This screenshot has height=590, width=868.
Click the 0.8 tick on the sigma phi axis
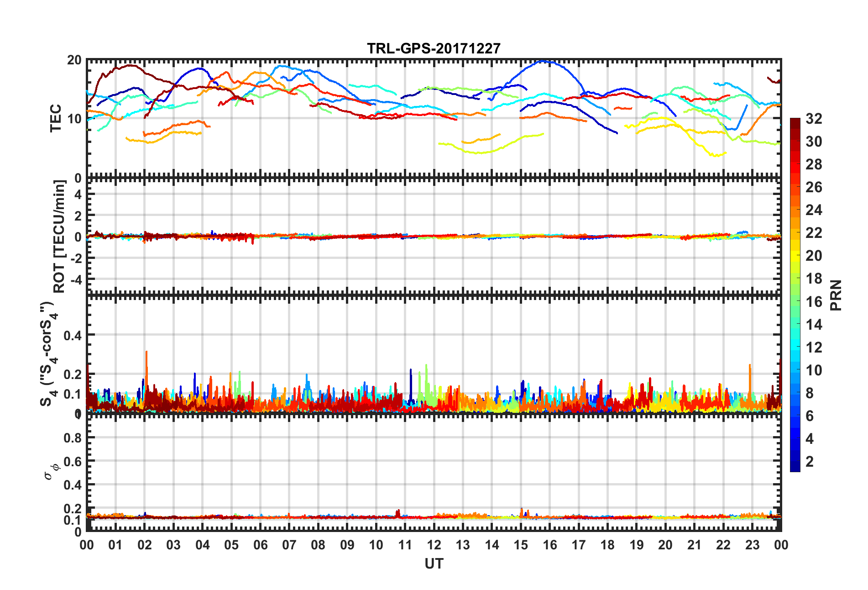coord(73,438)
